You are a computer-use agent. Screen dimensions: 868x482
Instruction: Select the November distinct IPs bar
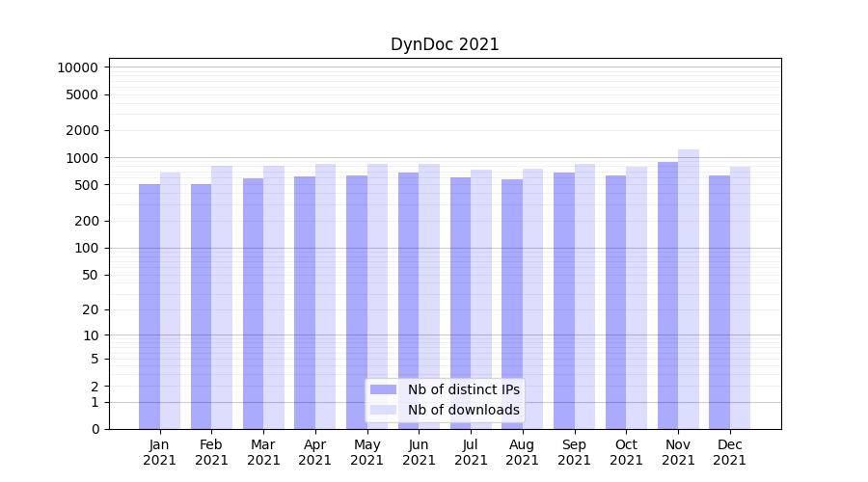click(x=667, y=295)
